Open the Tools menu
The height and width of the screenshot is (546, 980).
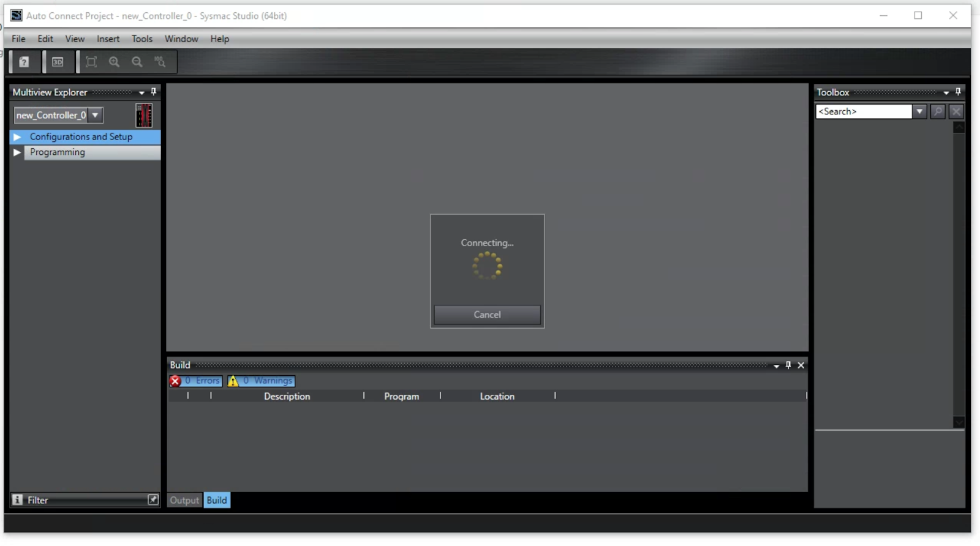(x=142, y=39)
